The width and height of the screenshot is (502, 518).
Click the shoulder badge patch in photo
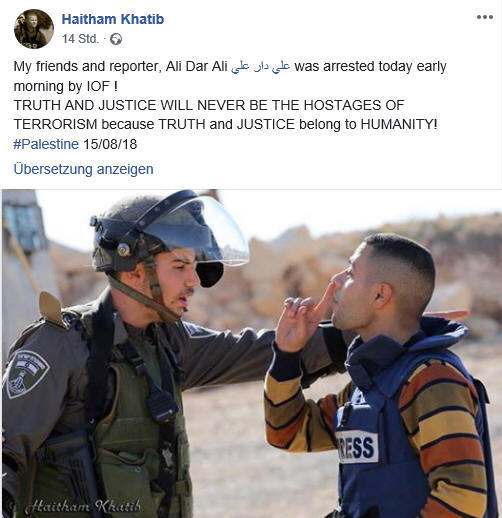click(x=26, y=374)
